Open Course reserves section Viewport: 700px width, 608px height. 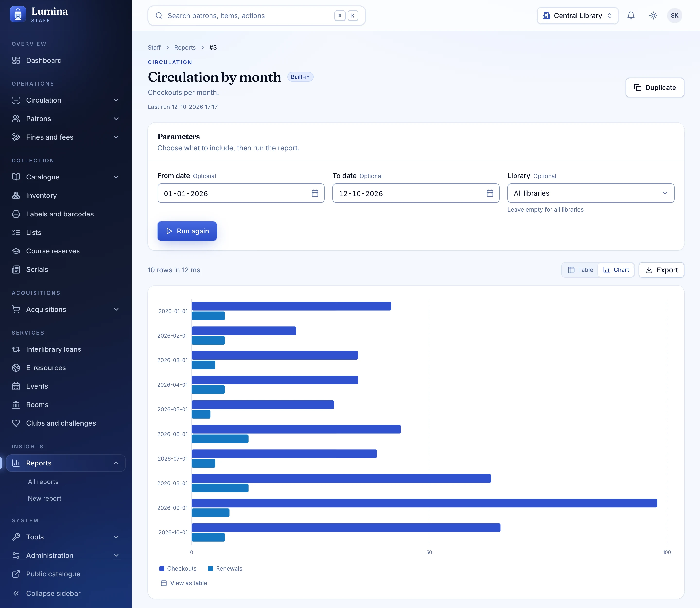tap(66, 251)
